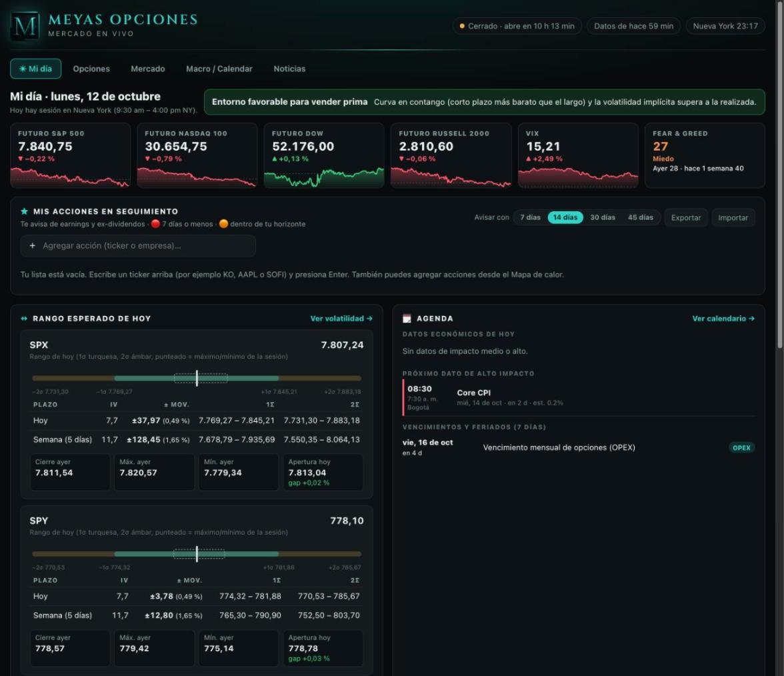This screenshot has height=676, width=784.
Task: Switch to the Opciones tab
Action: tap(91, 69)
